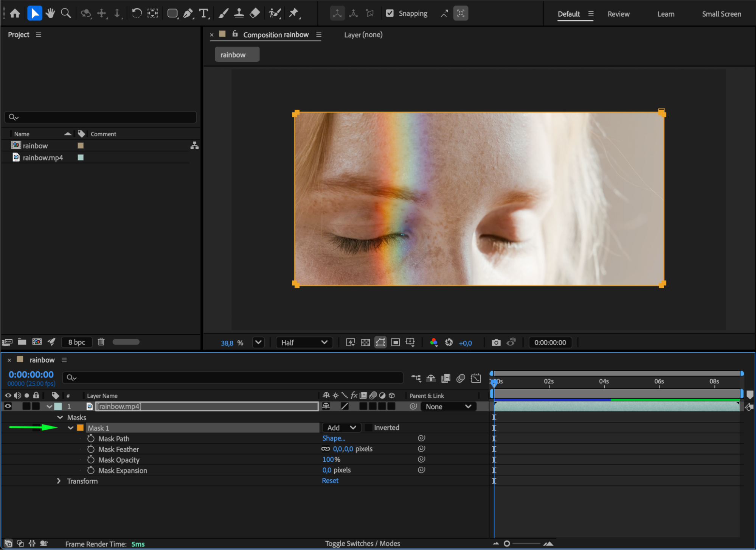The height and width of the screenshot is (550, 756).
Task: Click the orange Mask 1 color swatch
Action: [x=80, y=428]
